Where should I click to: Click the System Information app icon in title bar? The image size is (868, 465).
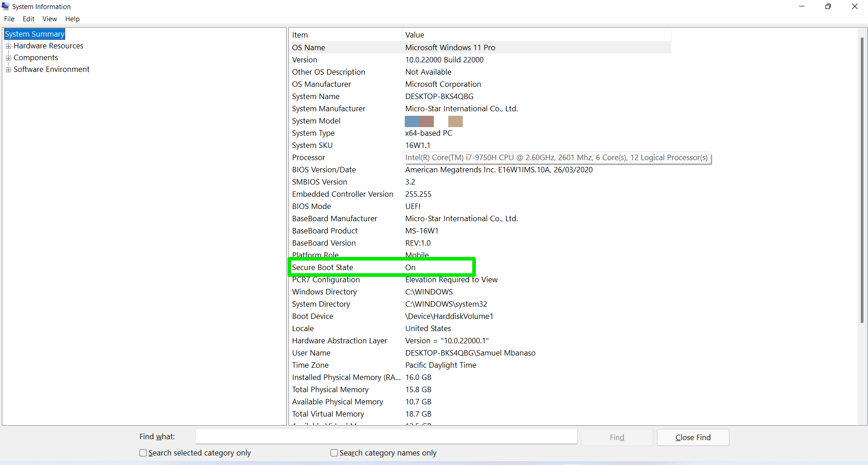click(5, 6)
